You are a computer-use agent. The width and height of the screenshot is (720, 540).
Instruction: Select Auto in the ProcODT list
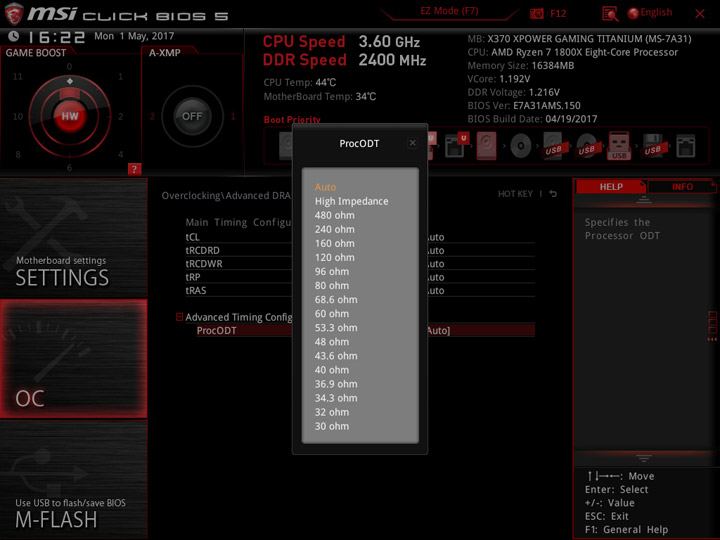coord(325,187)
